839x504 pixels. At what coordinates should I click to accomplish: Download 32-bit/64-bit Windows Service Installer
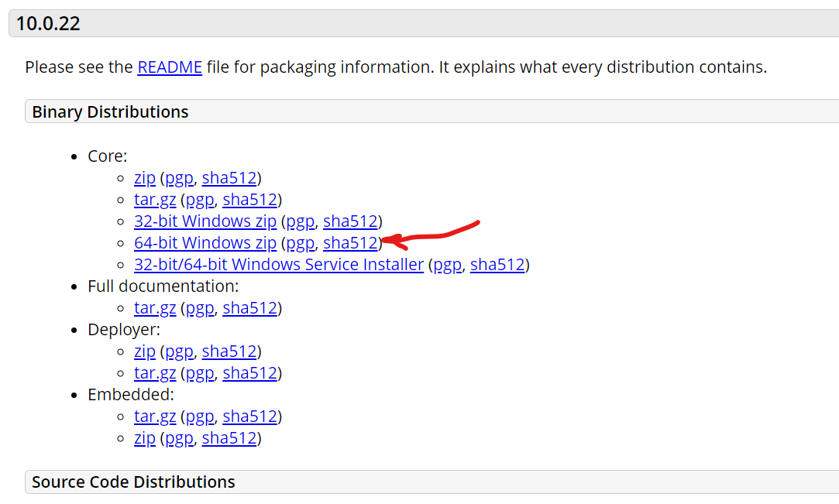pos(278,265)
